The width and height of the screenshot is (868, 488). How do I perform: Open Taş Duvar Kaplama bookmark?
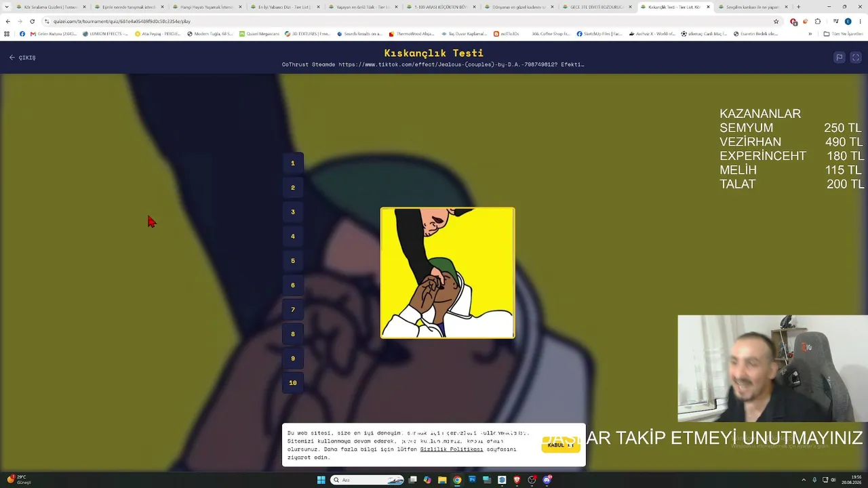pos(464,34)
